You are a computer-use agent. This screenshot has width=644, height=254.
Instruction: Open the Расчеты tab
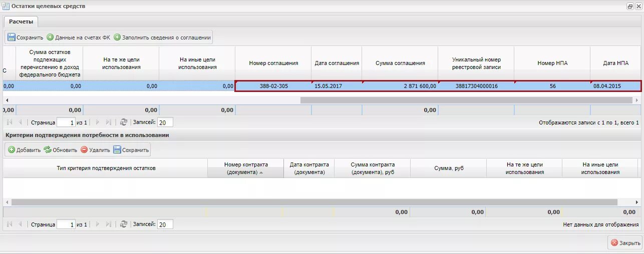click(x=21, y=21)
